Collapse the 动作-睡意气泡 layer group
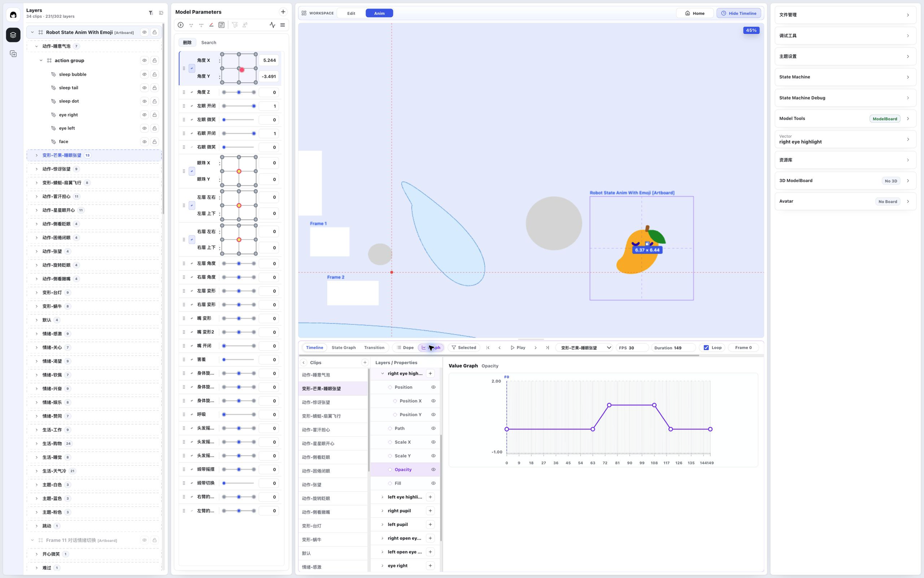Viewport: 924px width, 578px height. [x=37, y=47]
